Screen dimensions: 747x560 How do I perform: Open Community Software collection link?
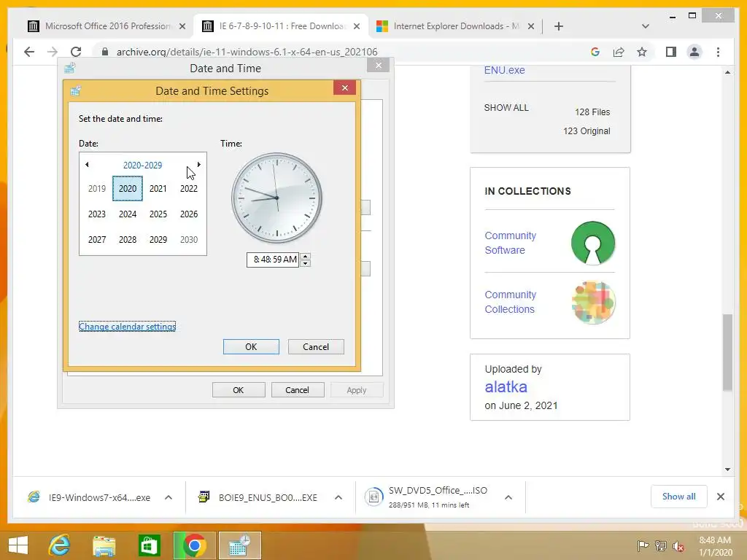pyautogui.click(x=510, y=243)
